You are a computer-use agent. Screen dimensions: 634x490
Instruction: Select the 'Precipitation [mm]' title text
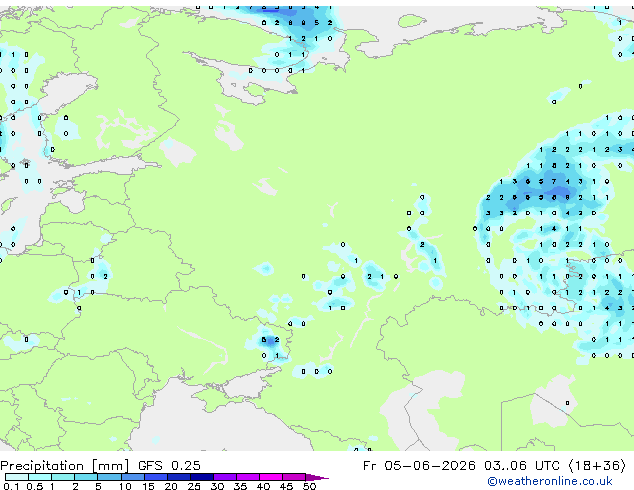click(64, 466)
